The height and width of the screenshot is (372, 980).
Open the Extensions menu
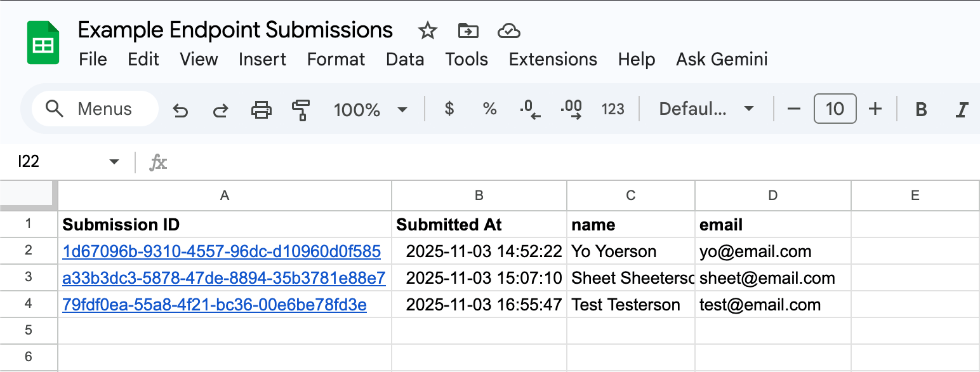tap(552, 59)
